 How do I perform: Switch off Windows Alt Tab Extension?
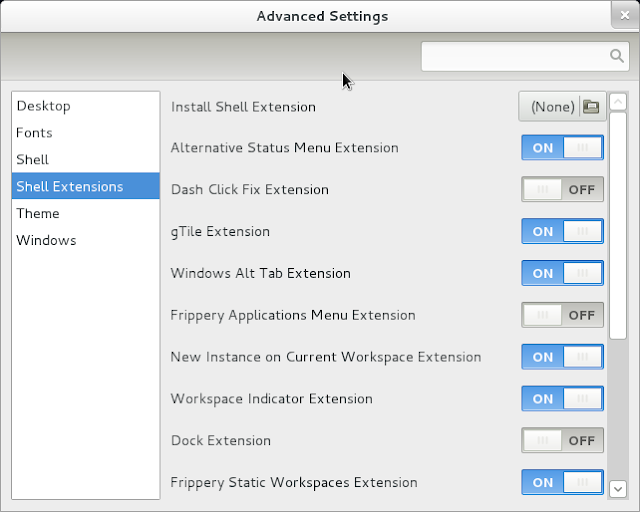click(562, 273)
